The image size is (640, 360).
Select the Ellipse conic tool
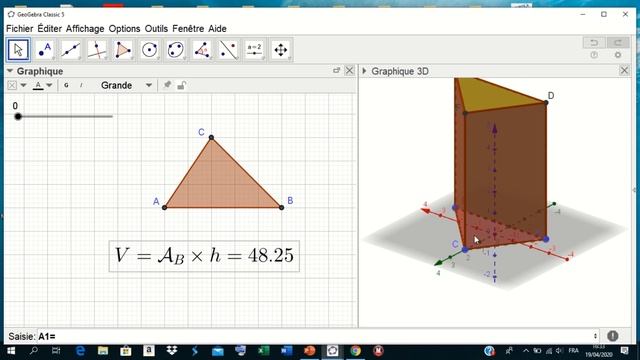(x=176, y=50)
